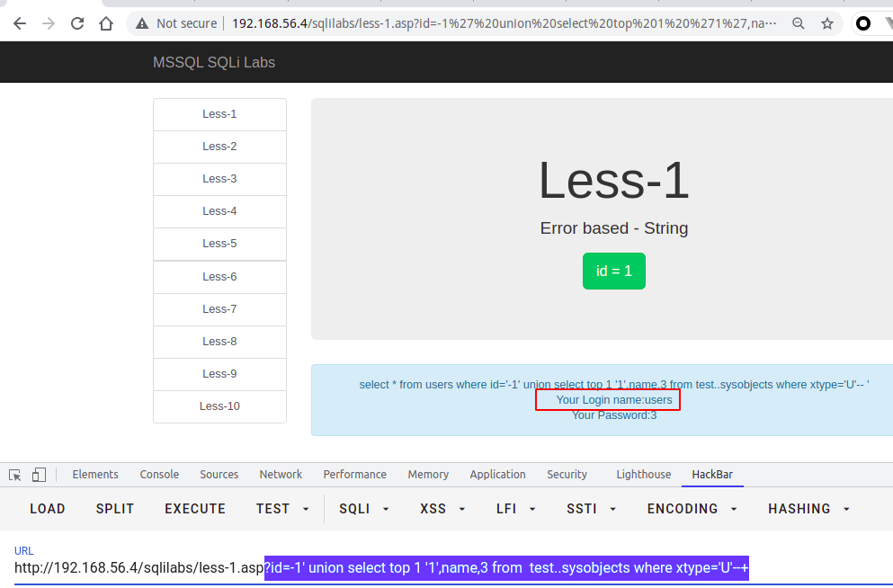Viewport: 893px width, 588px height.
Task: Switch to the Lighthouse DevTools tab
Action: pos(644,475)
